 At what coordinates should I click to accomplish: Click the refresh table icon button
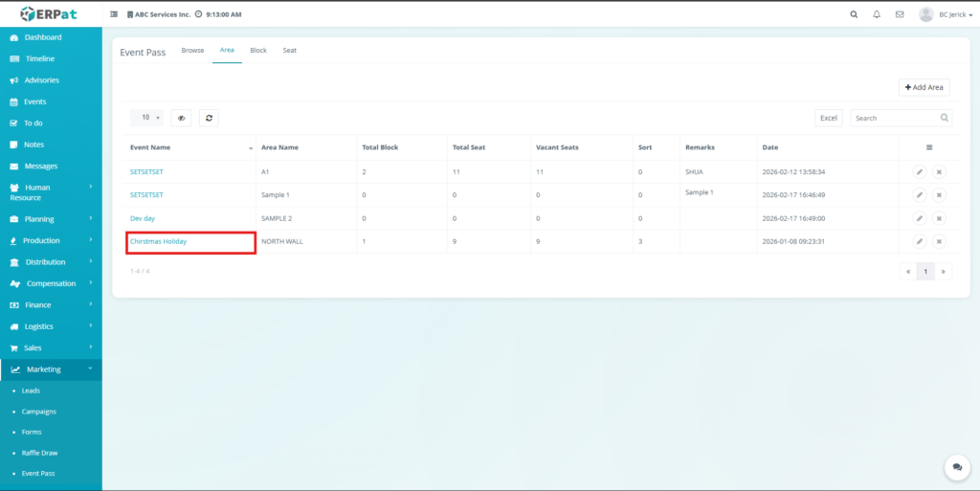208,118
